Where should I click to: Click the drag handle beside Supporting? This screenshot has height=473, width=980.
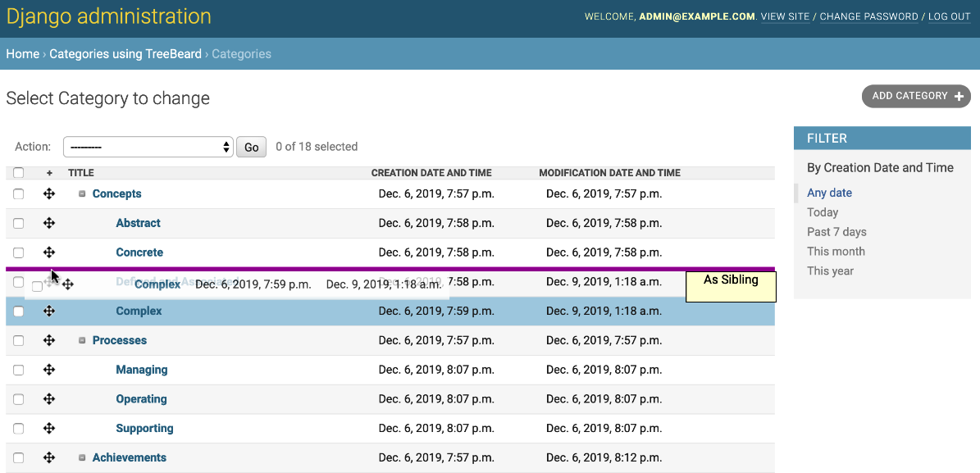click(49, 428)
